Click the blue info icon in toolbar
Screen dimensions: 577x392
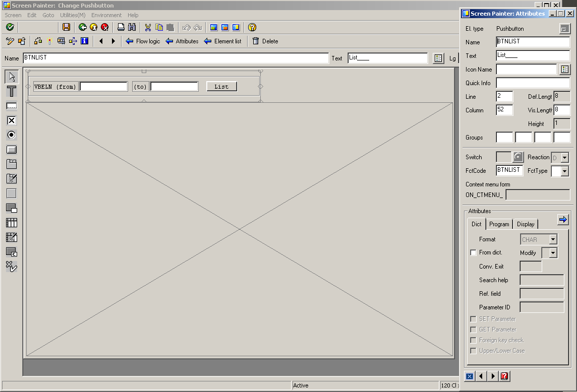coord(84,41)
